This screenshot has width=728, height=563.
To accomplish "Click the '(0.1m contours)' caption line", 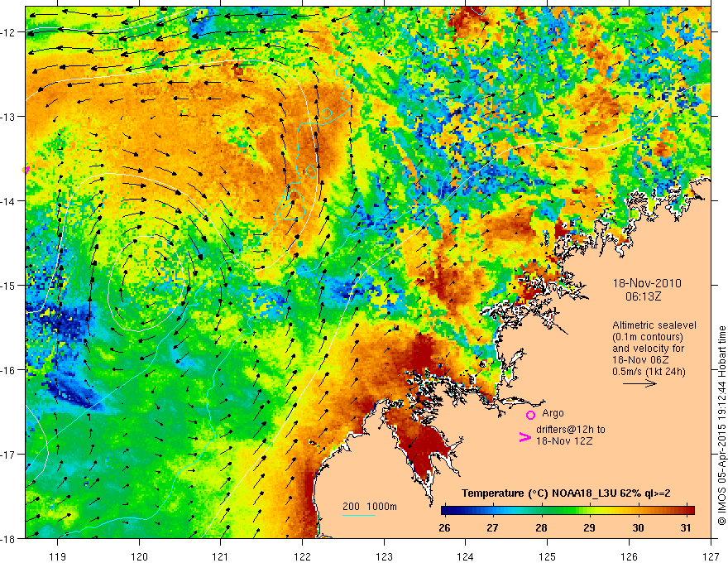I will pyautogui.click(x=648, y=337).
